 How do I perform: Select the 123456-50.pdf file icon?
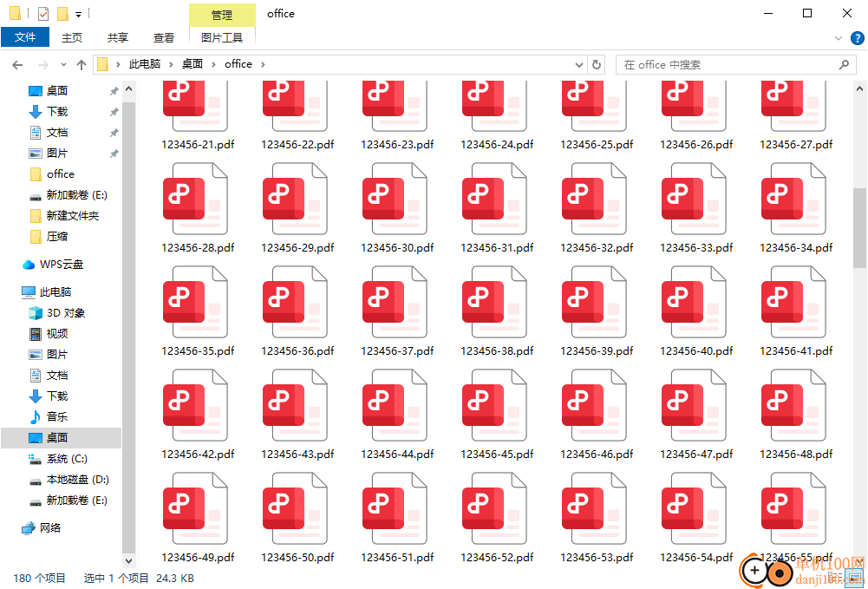coord(295,508)
